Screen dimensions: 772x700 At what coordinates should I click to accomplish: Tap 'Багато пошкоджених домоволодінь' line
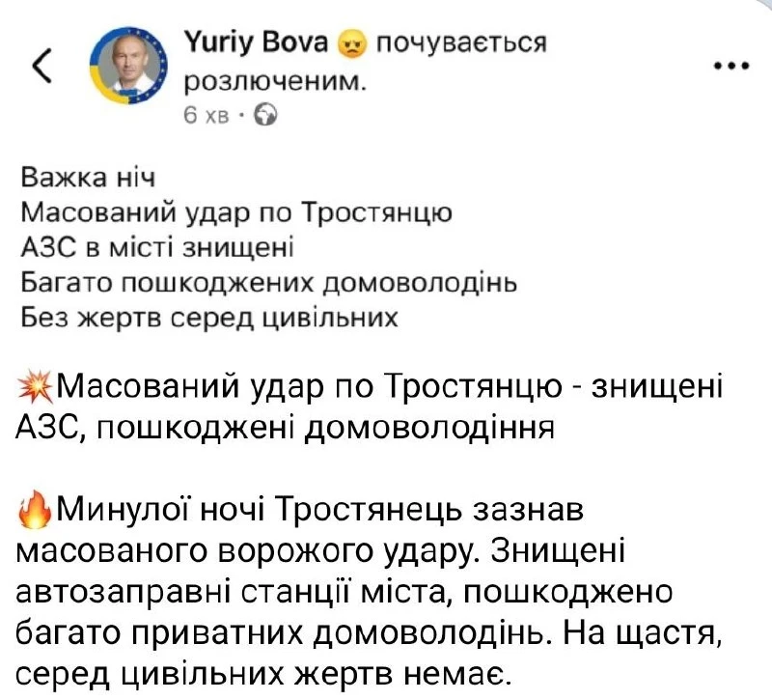[x=269, y=283]
